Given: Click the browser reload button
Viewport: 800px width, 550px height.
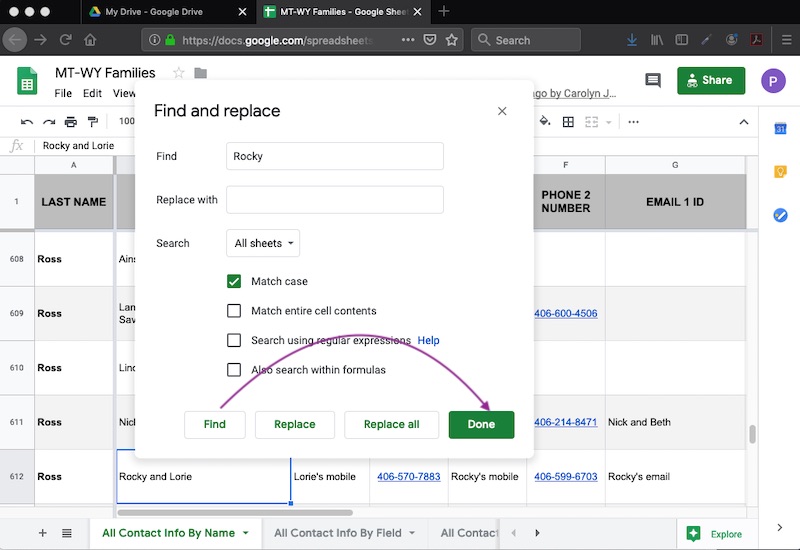Looking at the screenshot, I should pyautogui.click(x=65, y=40).
